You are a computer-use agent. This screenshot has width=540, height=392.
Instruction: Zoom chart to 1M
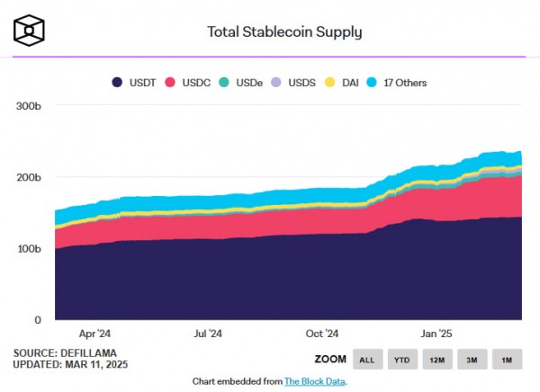click(507, 360)
